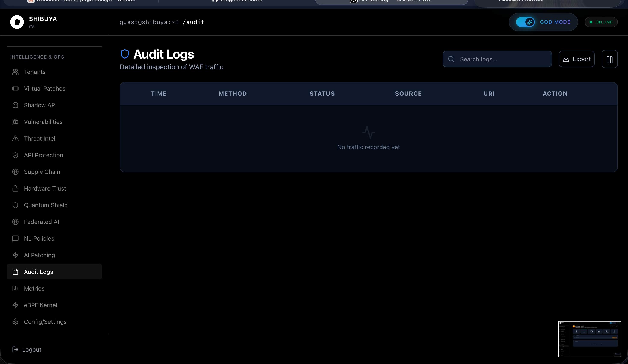The width and height of the screenshot is (628, 364).
Task: Toggle the God Mode switch
Action: click(525, 22)
